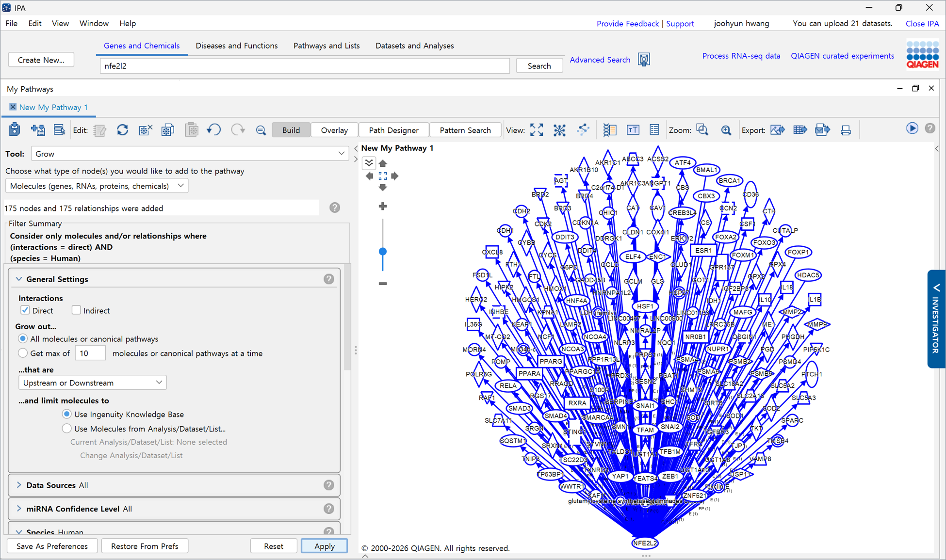Image resolution: width=946 pixels, height=560 pixels.
Task: Click the Apply button
Action: pos(324,546)
